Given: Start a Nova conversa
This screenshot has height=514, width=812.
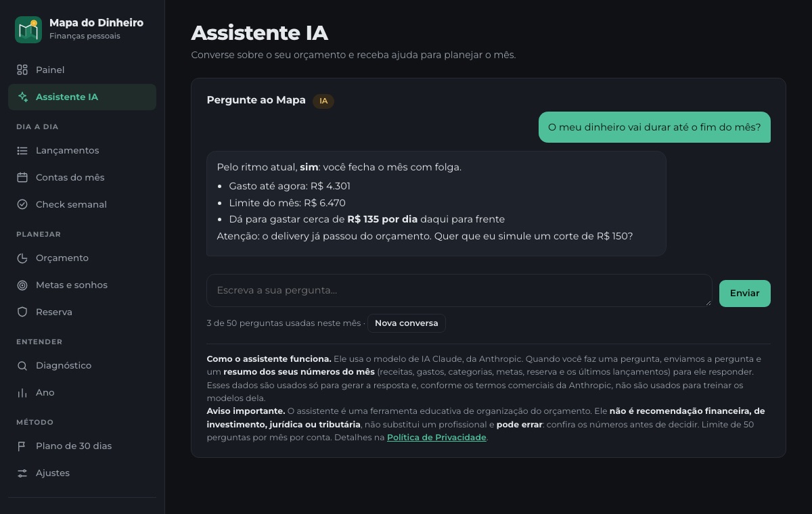Looking at the screenshot, I should [406, 323].
